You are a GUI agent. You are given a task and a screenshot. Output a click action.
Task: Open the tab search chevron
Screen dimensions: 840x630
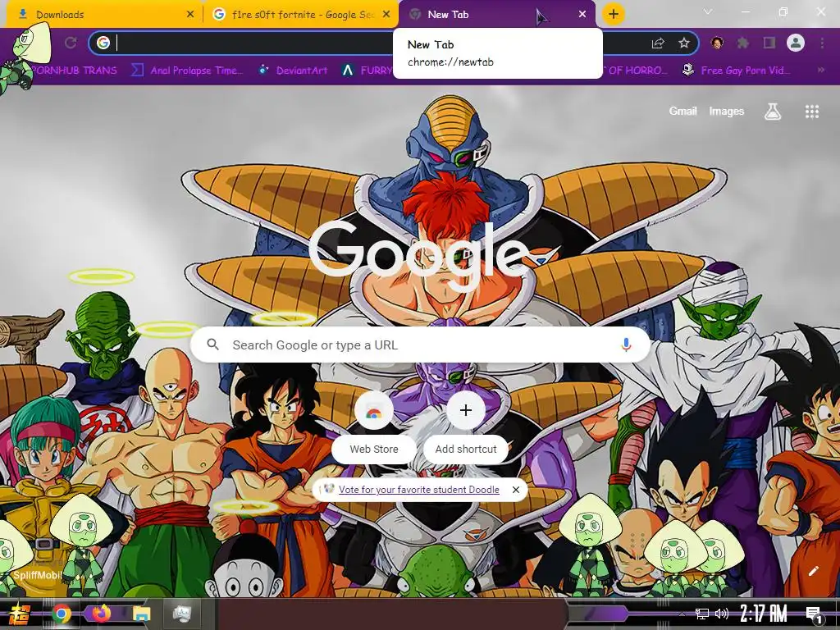pyautogui.click(x=708, y=11)
